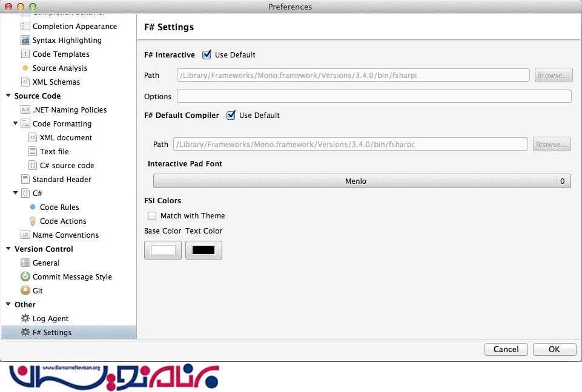This screenshot has height=392, width=582.
Task: Open XML Schemas preferences
Action: pyautogui.click(x=56, y=82)
